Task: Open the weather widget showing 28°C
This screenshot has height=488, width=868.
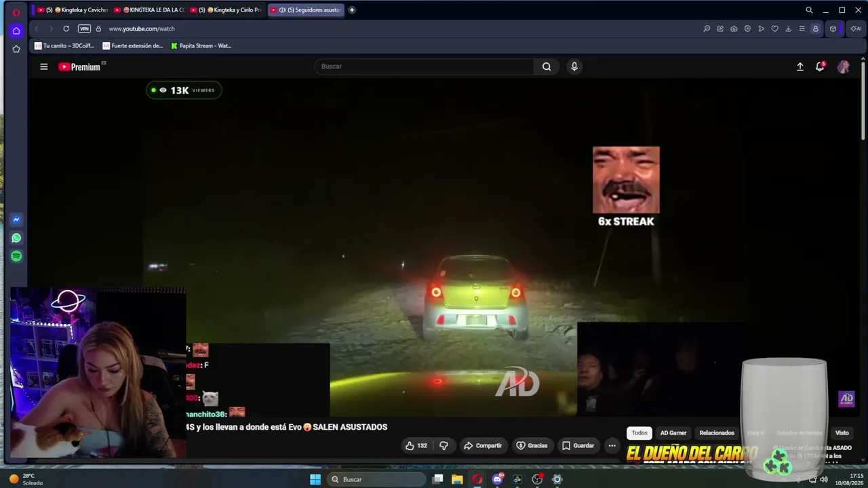Action: pyautogui.click(x=26, y=479)
